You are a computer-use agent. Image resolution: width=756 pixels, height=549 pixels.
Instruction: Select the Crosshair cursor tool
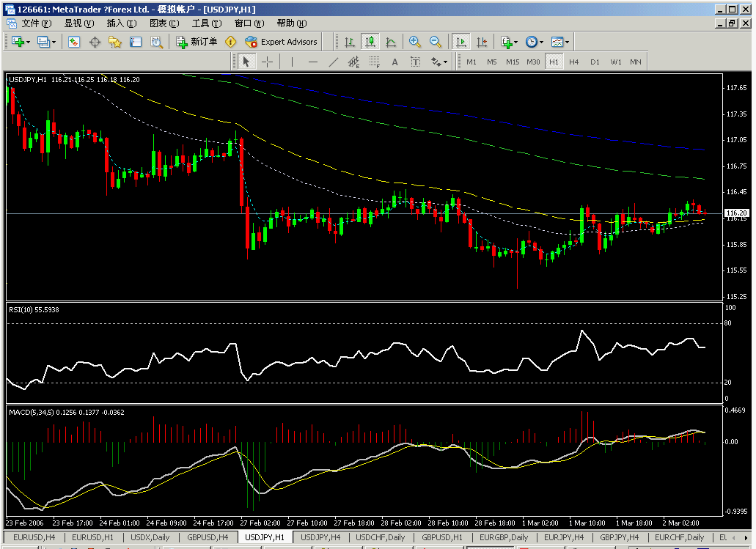tap(267, 62)
